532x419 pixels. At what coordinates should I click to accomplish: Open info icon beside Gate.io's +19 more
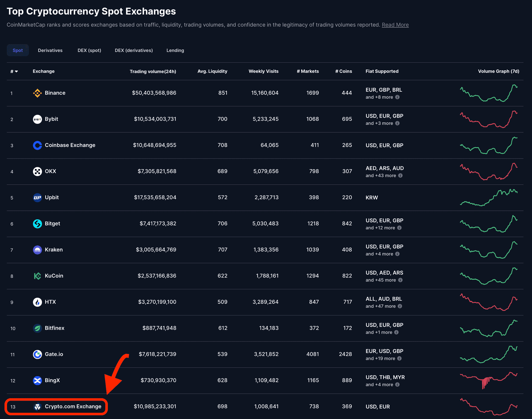pos(399,359)
